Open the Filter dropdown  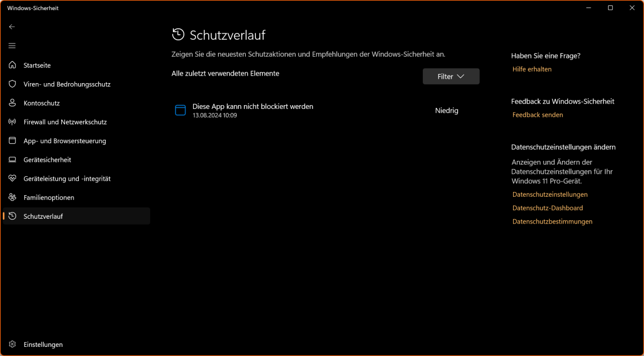point(451,76)
